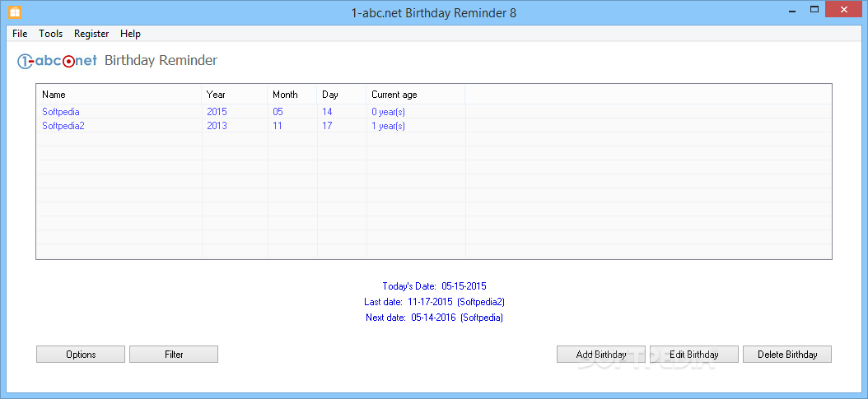Screen dimensions: 868x399
Task: Click year 2015 in Softpedia row
Action: coord(217,112)
